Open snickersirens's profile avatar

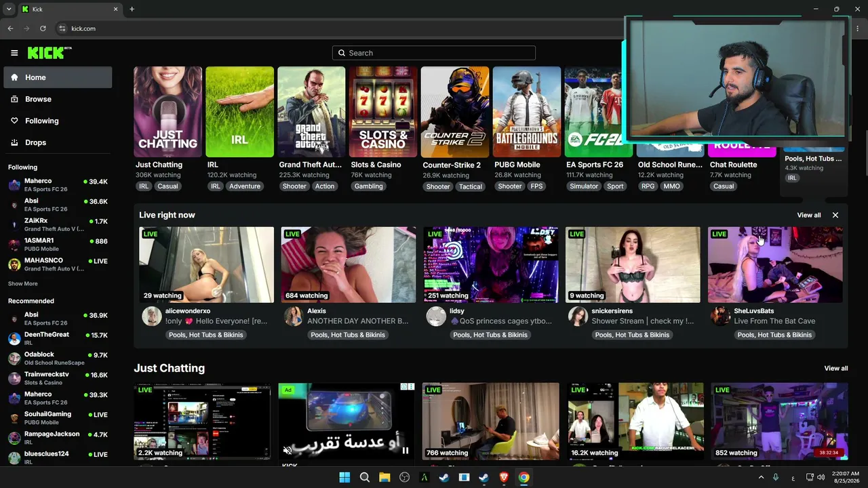[x=578, y=317]
